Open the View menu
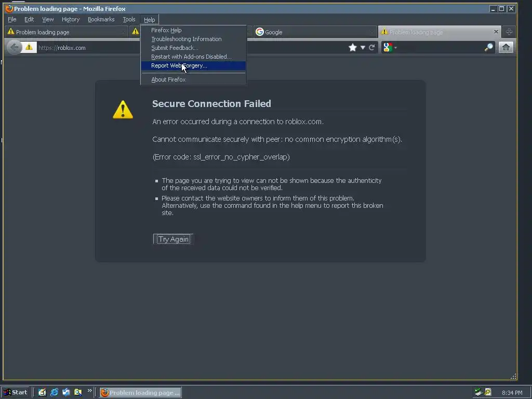 point(48,19)
